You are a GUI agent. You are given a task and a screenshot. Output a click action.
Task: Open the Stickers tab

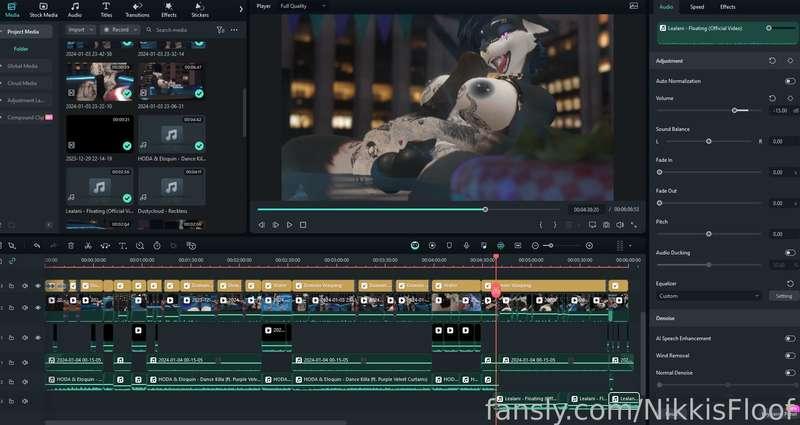[x=200, y=10]
